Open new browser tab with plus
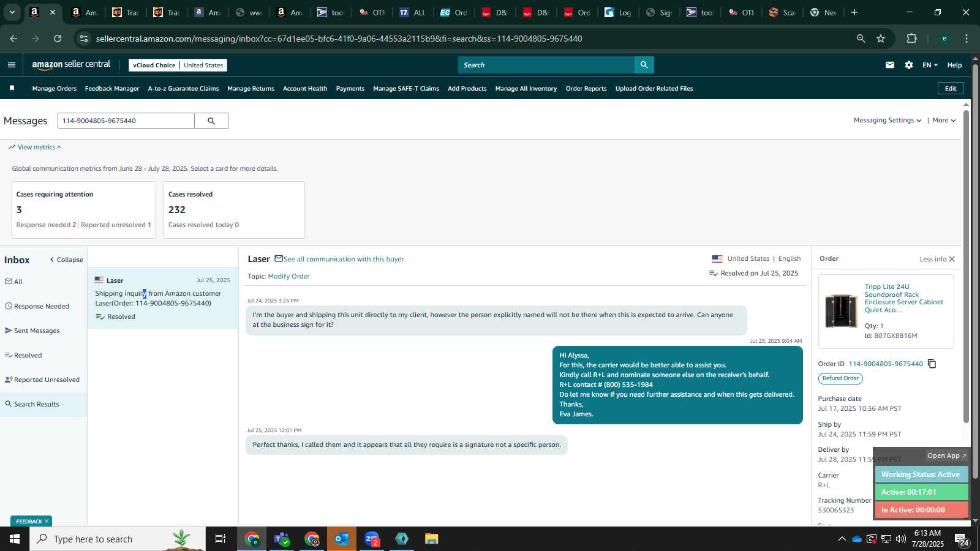This screenshot has width=980, height=551. 854,12
